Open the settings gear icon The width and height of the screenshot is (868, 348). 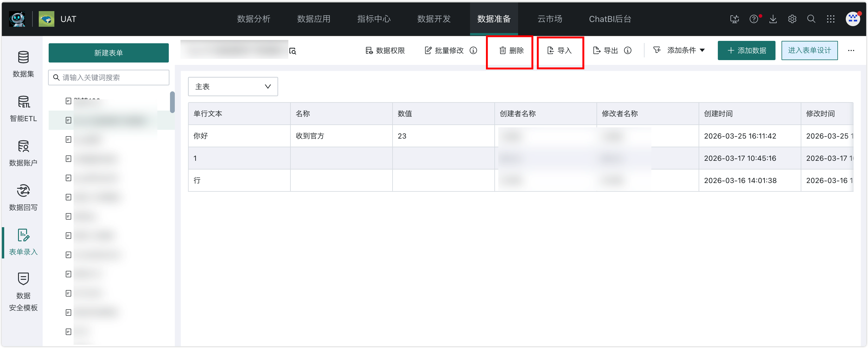point(792,19)
